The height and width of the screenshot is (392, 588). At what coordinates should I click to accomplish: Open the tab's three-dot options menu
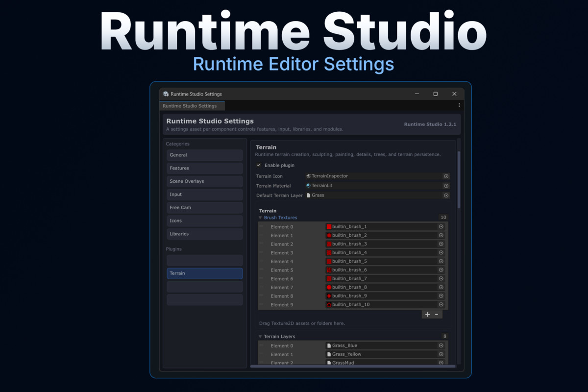pos(459,105)
